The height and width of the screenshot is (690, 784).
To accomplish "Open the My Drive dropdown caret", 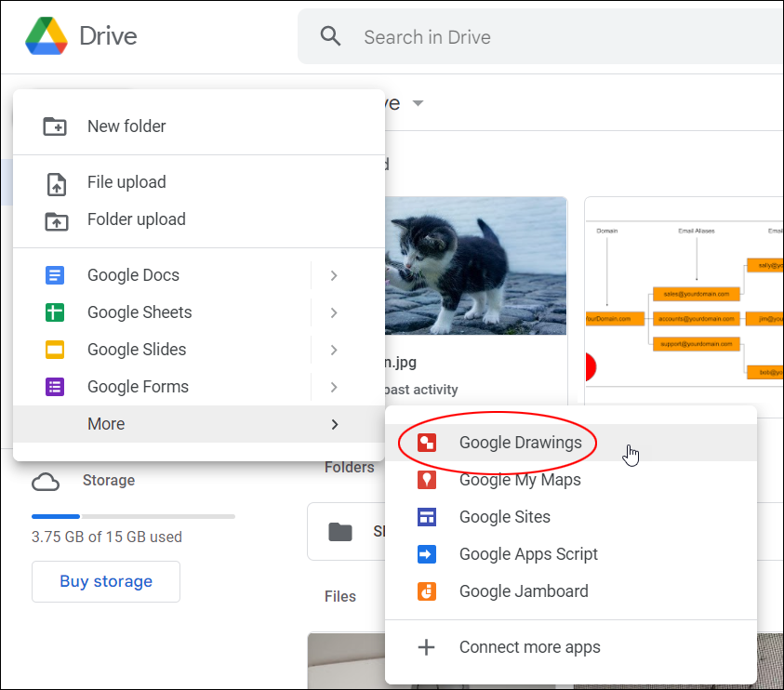I will [418, 103].
